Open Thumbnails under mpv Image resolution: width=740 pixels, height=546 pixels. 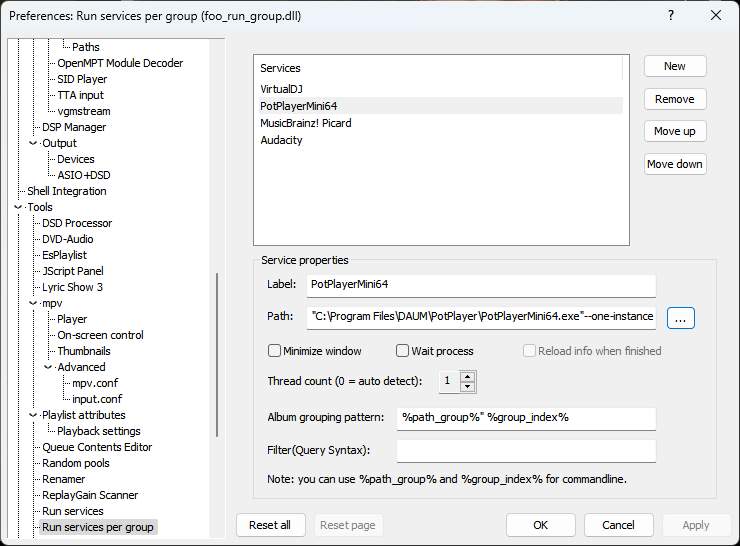point(84,352)
